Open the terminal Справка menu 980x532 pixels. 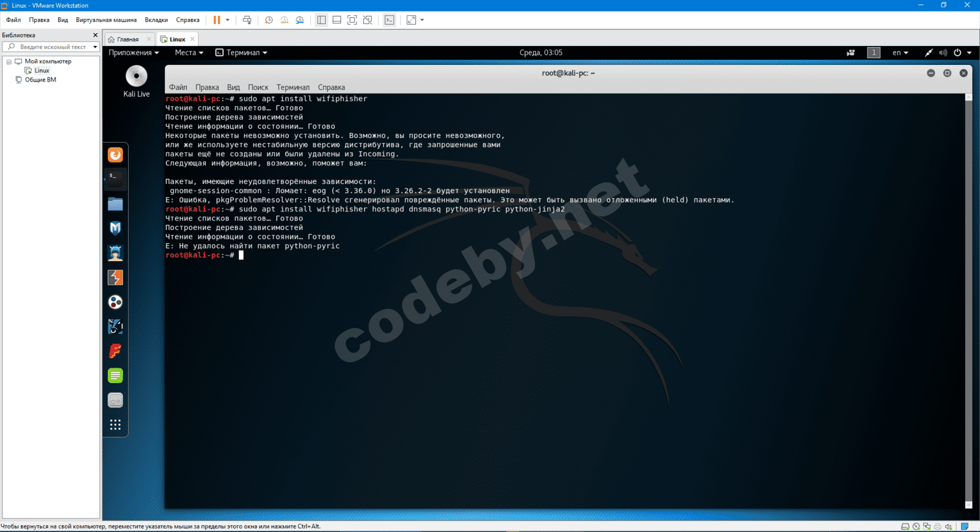click(x=331, y=88)
